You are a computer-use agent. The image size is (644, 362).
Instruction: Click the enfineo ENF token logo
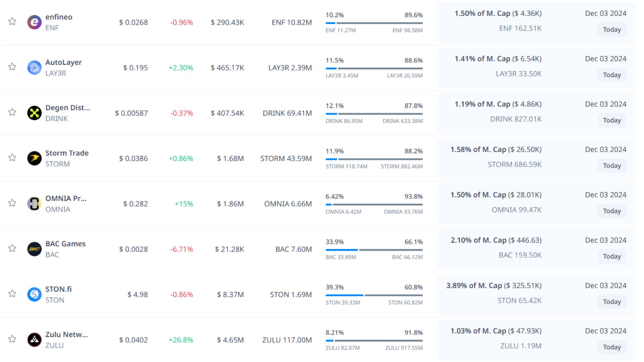tap(34, 22)
